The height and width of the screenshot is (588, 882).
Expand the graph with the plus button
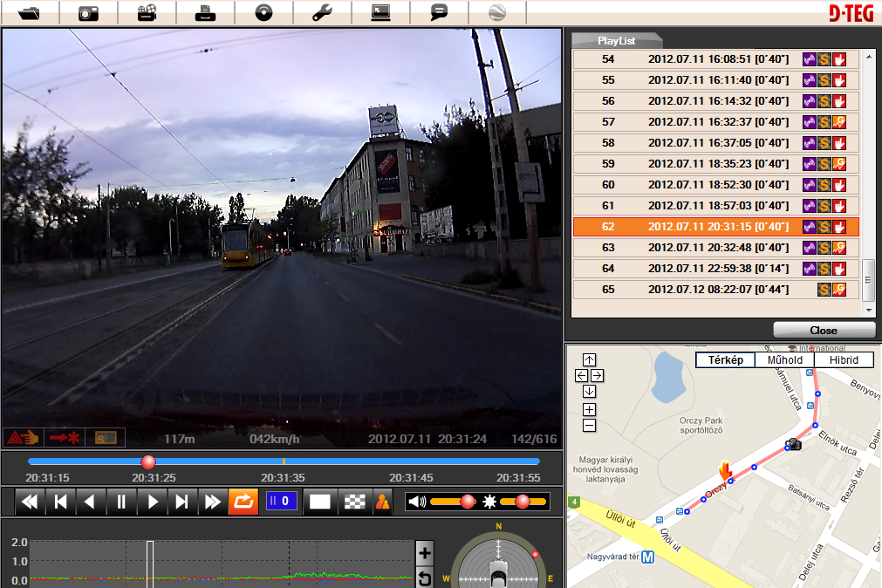[424, 551]
